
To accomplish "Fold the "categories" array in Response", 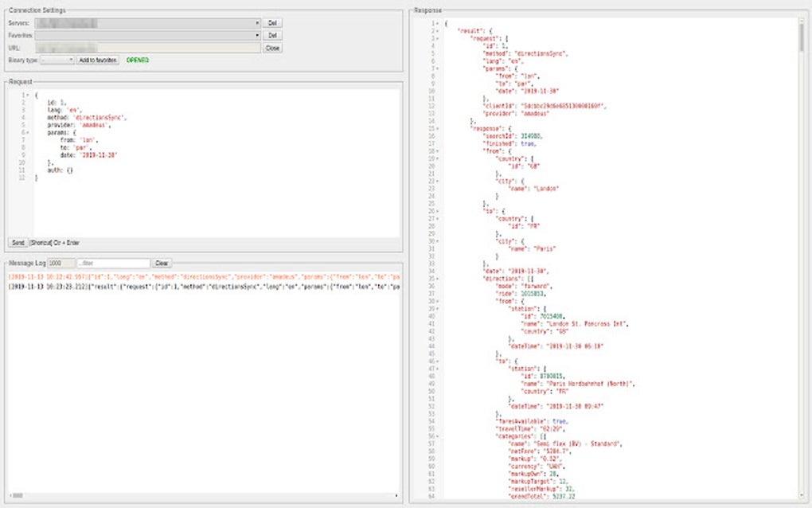I will pos(437,436).
